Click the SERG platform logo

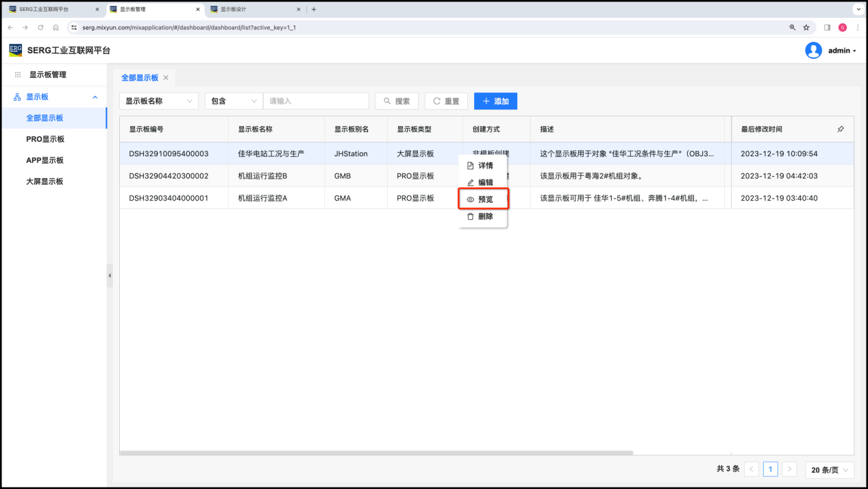16,50
